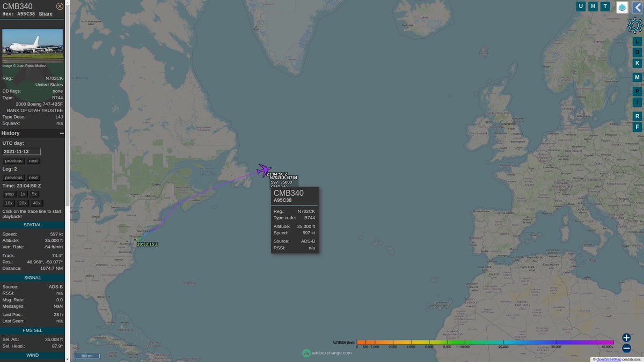Click the adsbexchange.com logo
The width and height of the screenshot is (644, 362).
pyautogui.click(x=327, y=353)
